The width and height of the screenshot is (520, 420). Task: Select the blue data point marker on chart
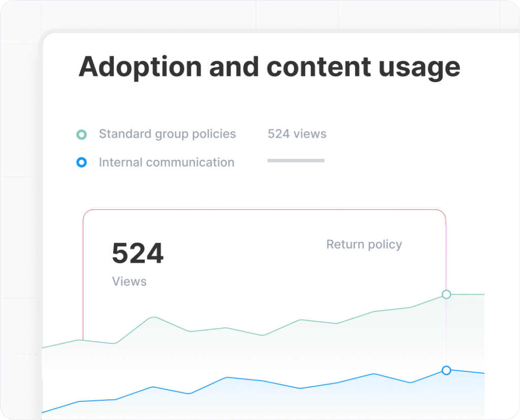pos(446,370)
